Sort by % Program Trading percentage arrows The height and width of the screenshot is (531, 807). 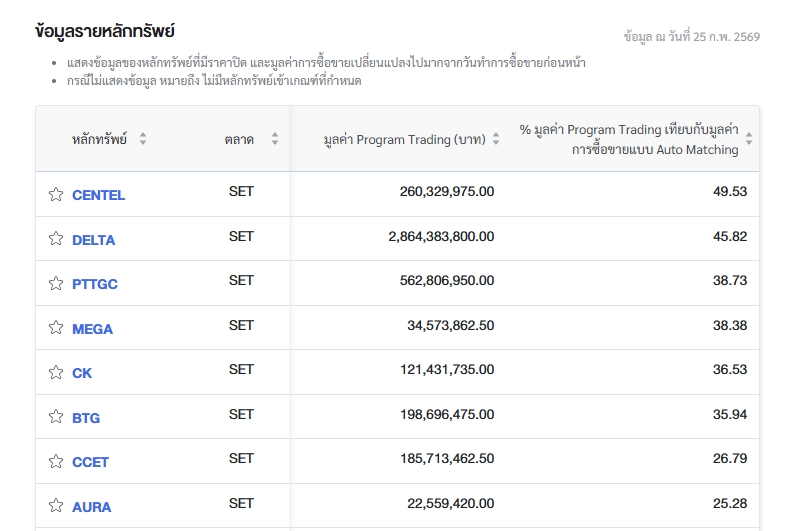coord(749,139)
